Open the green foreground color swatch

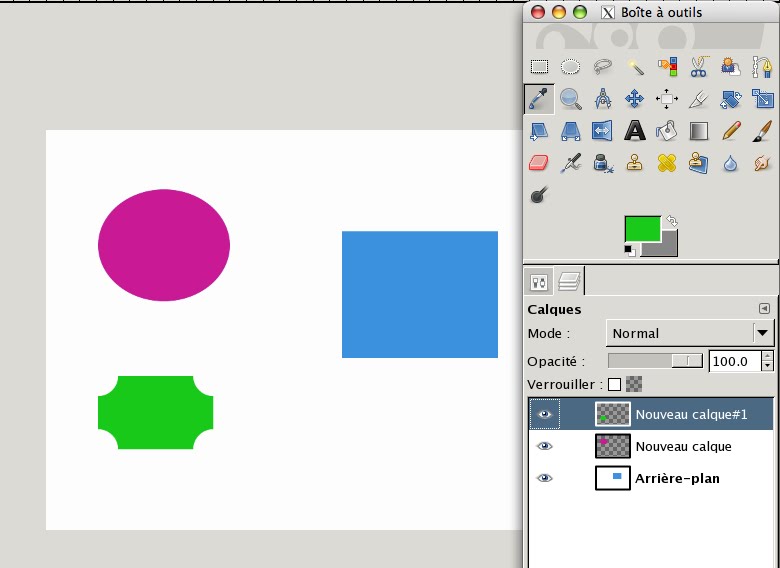coord(642,228)
